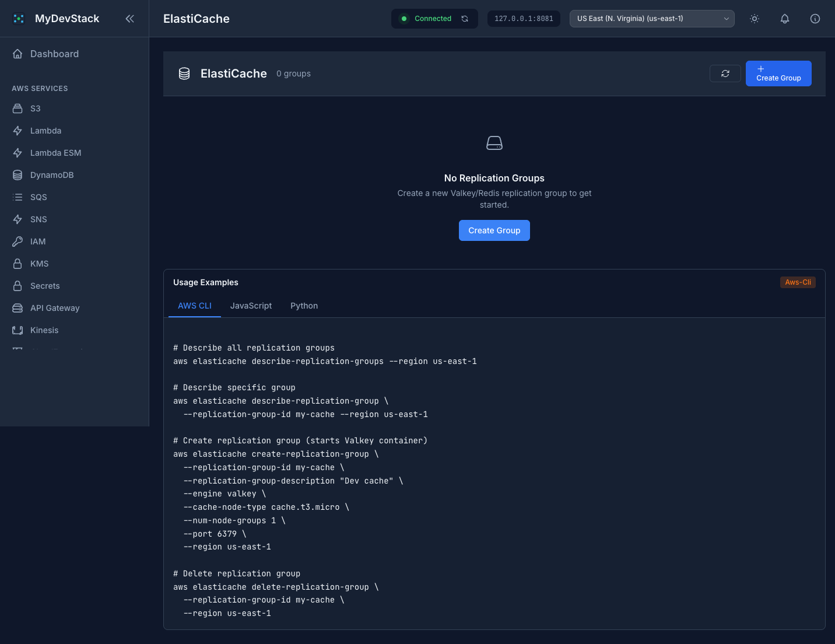Click the '--num-node-groups 1' line
Screen dimensions: 835x644
(x=234, y=520)
